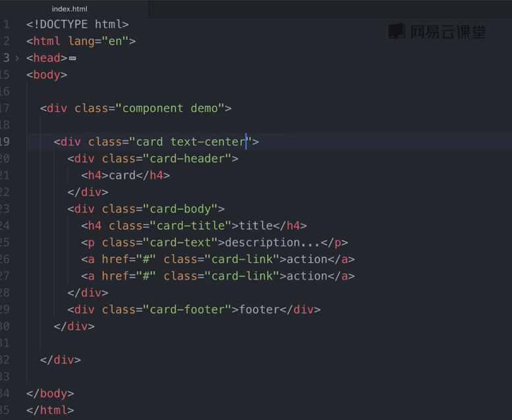The image size is (512, 420).
Task: Click line number 3 in the gutter
Action: (x=6, y=58)
